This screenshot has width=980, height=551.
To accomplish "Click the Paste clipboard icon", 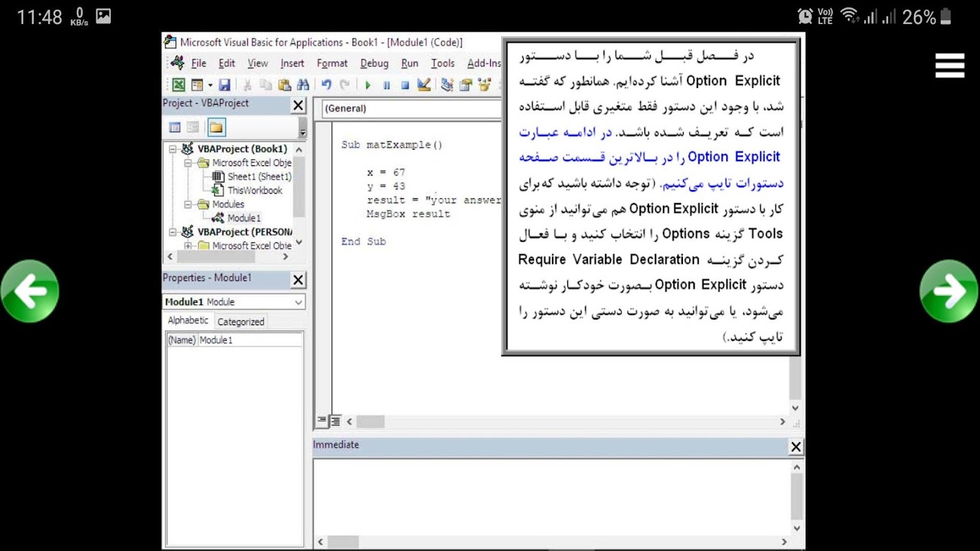I will coord(284,85).
